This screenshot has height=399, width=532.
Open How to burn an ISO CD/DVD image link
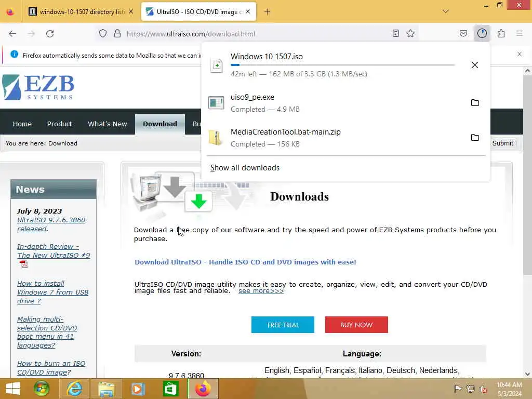coord(51,368)
